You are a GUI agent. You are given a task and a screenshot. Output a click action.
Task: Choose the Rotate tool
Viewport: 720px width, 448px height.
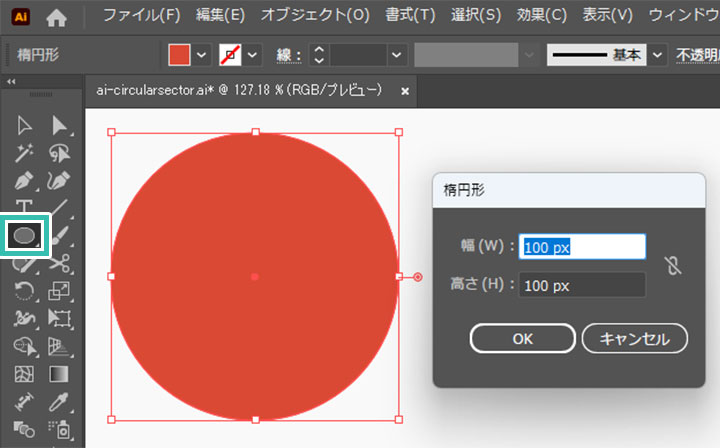click(x=26, y=292)
